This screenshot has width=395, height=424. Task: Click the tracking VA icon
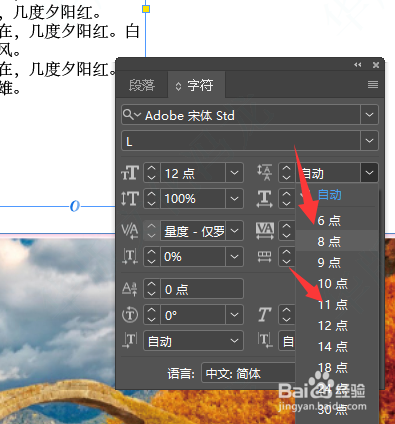[x=265, y=231]
